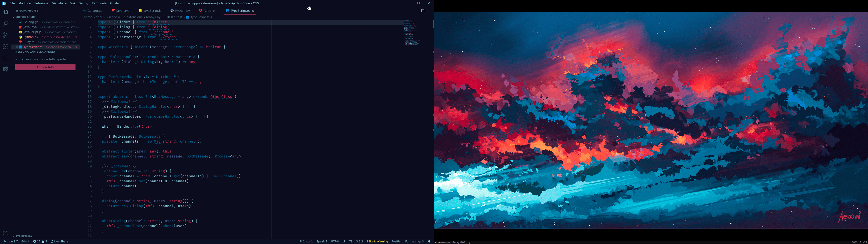Open the Source Control view
The height and width of the screenshot is (244, 868).
point(5,35)
